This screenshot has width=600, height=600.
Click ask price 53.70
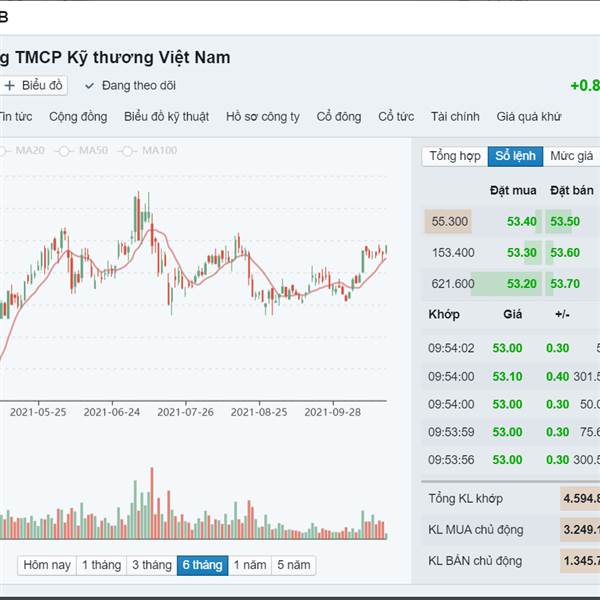[x=565, y=284]
